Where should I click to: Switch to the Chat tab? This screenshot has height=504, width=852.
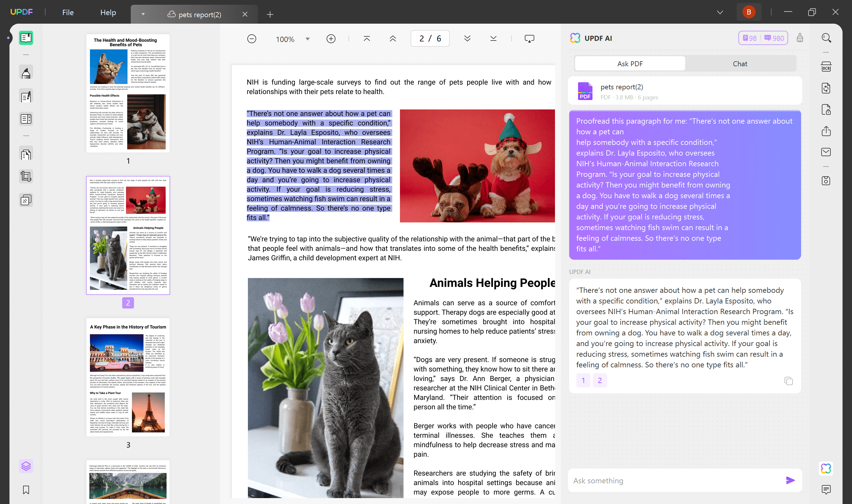(x=740, y=64)
